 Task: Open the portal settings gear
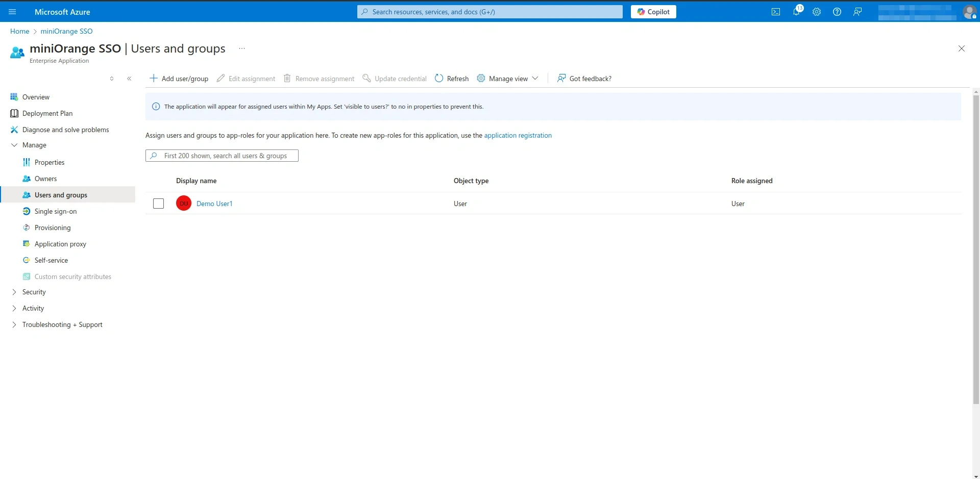817,12
